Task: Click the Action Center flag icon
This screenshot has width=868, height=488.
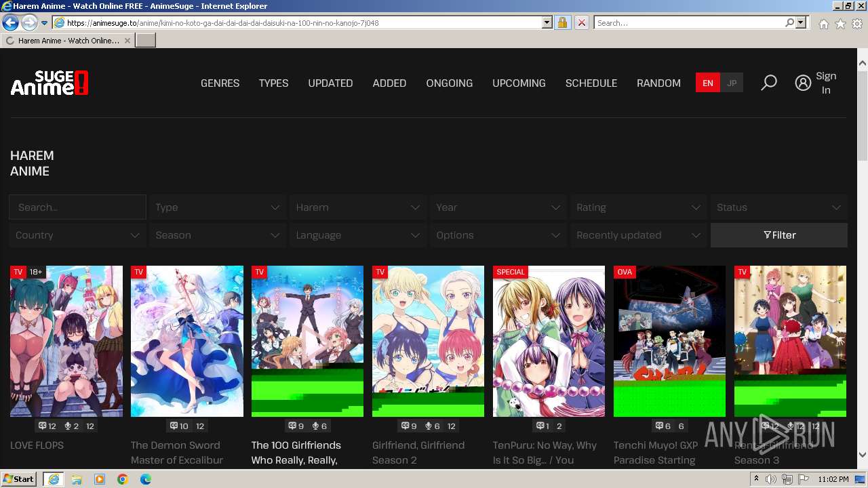Action: coord(803,479)
